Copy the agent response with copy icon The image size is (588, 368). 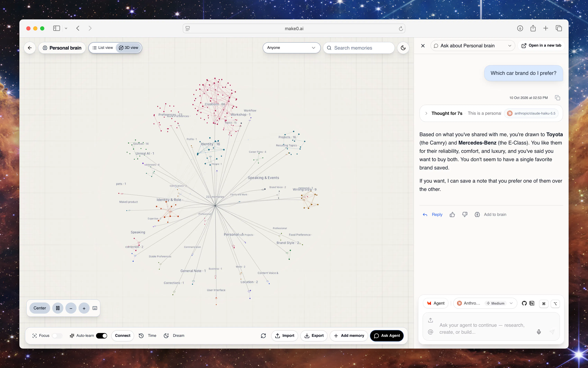pyautogui.click(x=557, y=98)
